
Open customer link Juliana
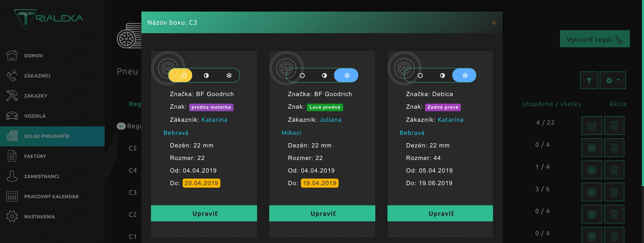[330, 120]
